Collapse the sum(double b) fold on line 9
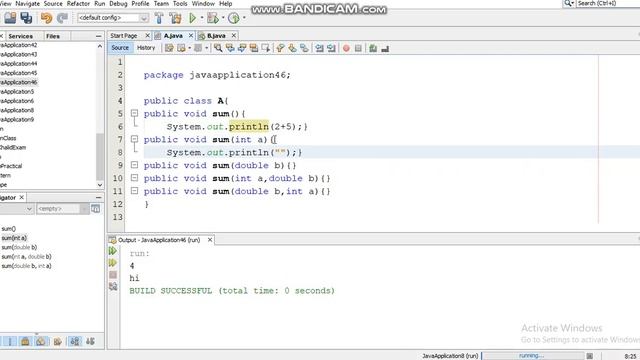The height and width of the screenshot is (360, 640). pyautogui.click(x=134, y=165)
